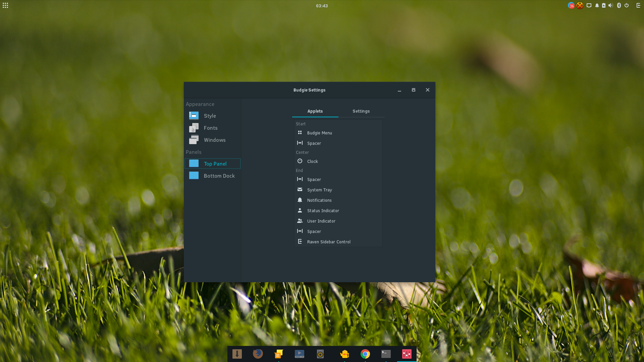
Task: Open the volume speaker indicator
Action: tap(610, 5)
